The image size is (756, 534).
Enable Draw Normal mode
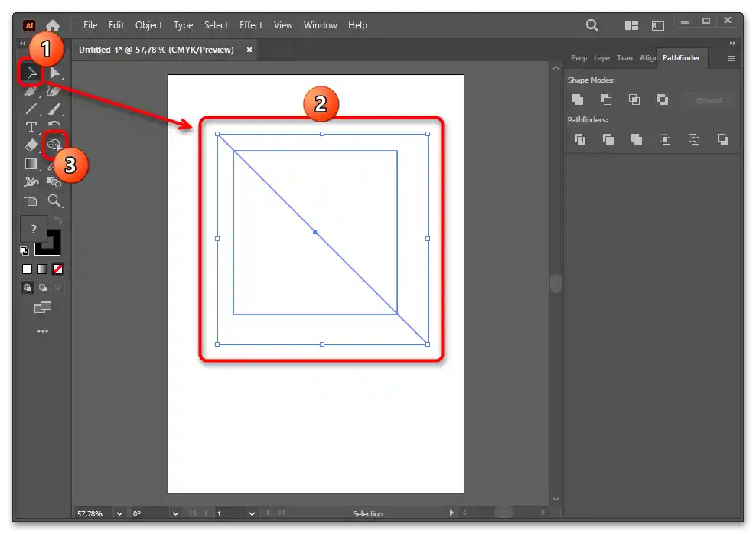coord(28,288)
